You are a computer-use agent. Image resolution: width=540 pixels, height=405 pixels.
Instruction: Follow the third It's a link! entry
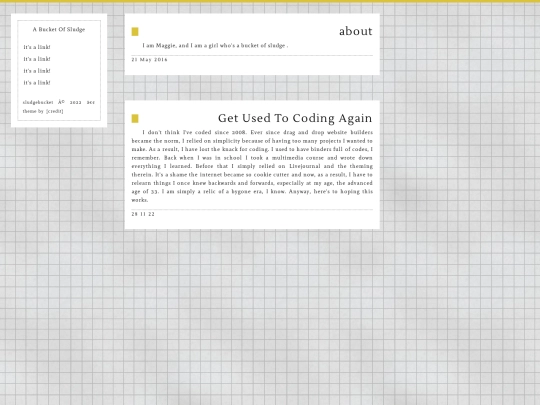tap(37, 71)
